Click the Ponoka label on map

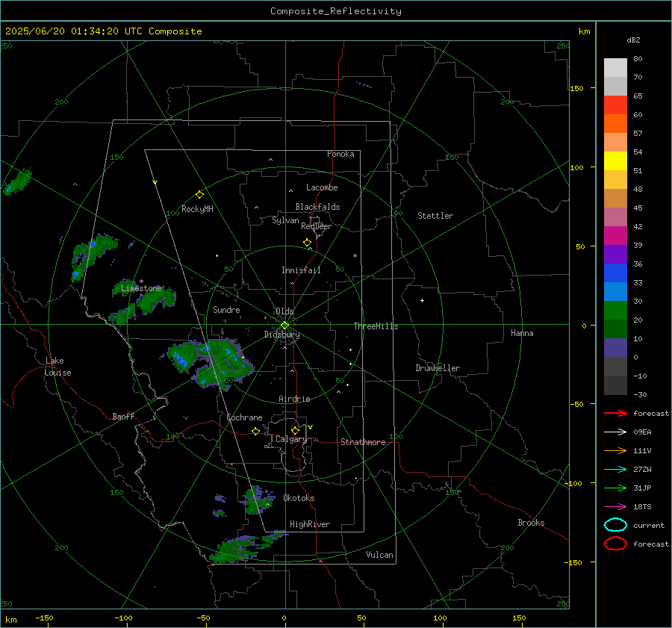[x=340, y=154]
